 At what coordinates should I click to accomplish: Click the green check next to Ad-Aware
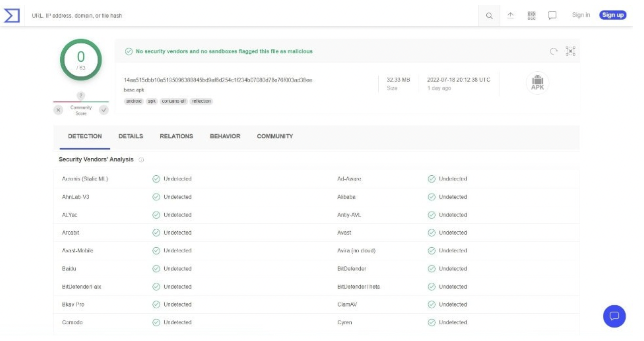point(432,179)
